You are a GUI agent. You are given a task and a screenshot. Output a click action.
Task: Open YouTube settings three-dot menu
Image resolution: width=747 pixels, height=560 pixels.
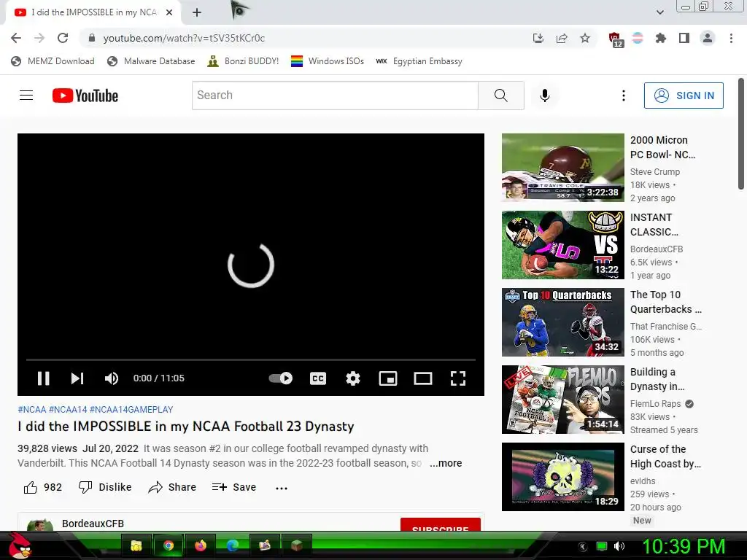623,96
